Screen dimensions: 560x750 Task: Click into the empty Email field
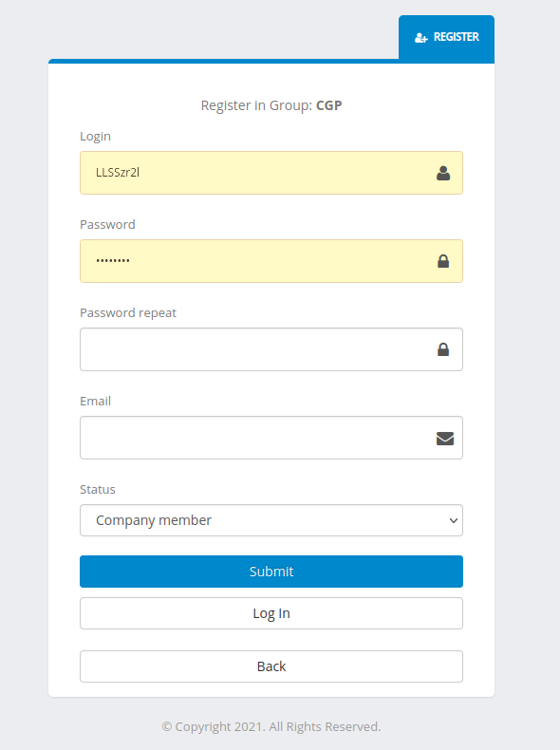coord(271,438)
